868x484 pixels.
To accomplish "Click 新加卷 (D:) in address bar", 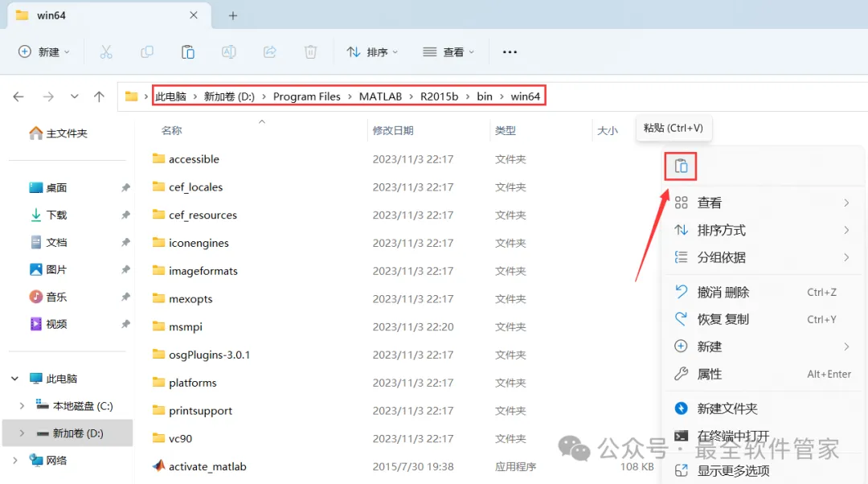I will click(229, 96).
